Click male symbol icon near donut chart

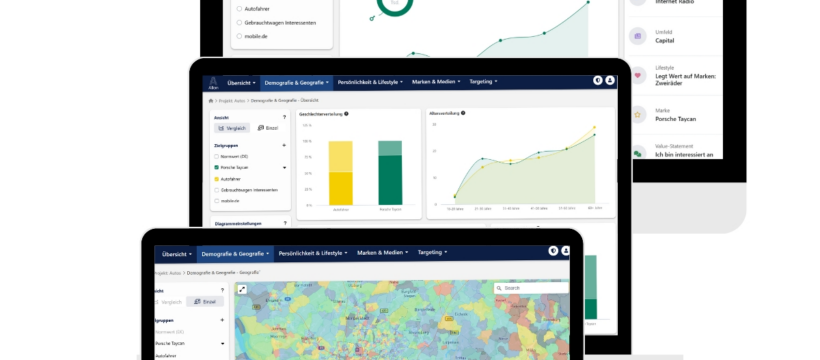(x=372, y=18)
